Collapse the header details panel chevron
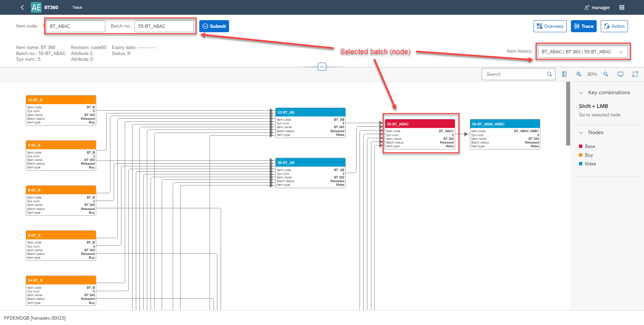This screenshot has height=325, width=644. 322,66
